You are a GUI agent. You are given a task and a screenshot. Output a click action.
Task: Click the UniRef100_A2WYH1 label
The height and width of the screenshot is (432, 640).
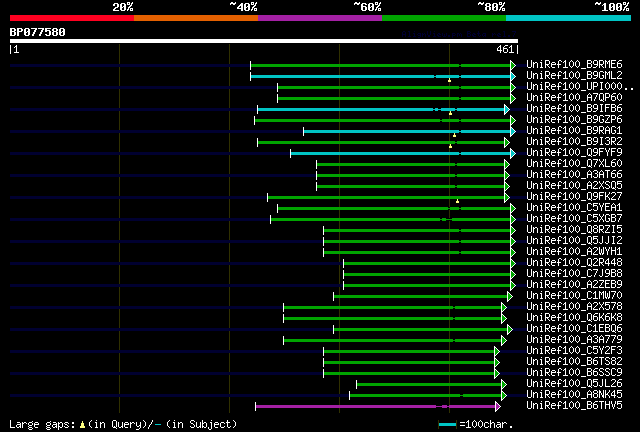(574, 252)
